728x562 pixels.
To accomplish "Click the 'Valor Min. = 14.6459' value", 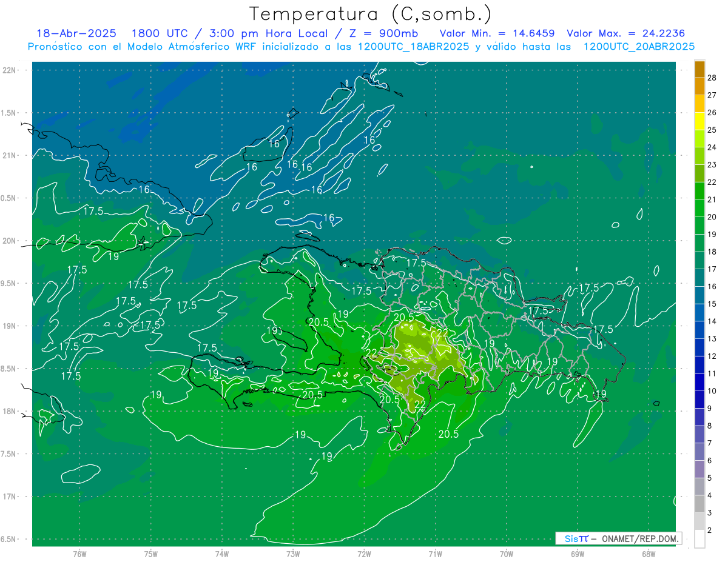I will coord(497,34).
